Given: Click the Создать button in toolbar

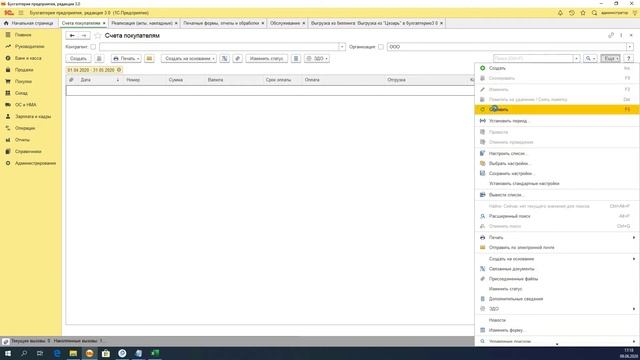Looking at the screenshot, I should point(78,59).
